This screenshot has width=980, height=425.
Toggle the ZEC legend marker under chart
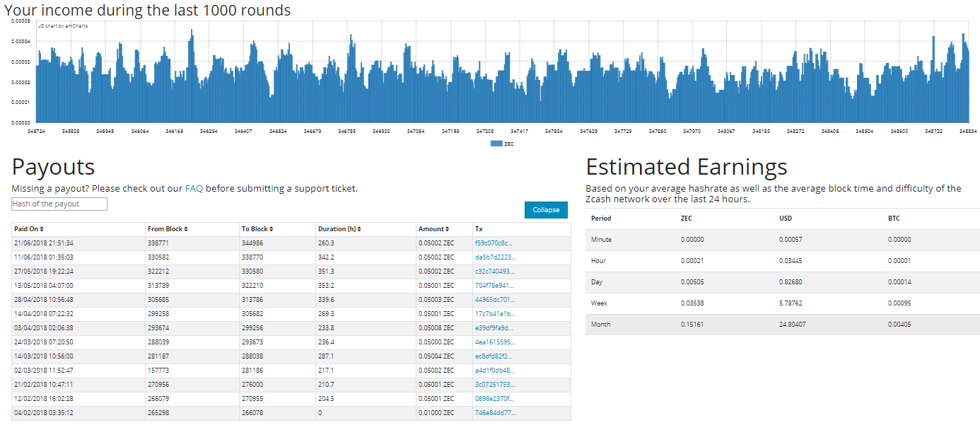pyautogui.click(x=496, y=144)
